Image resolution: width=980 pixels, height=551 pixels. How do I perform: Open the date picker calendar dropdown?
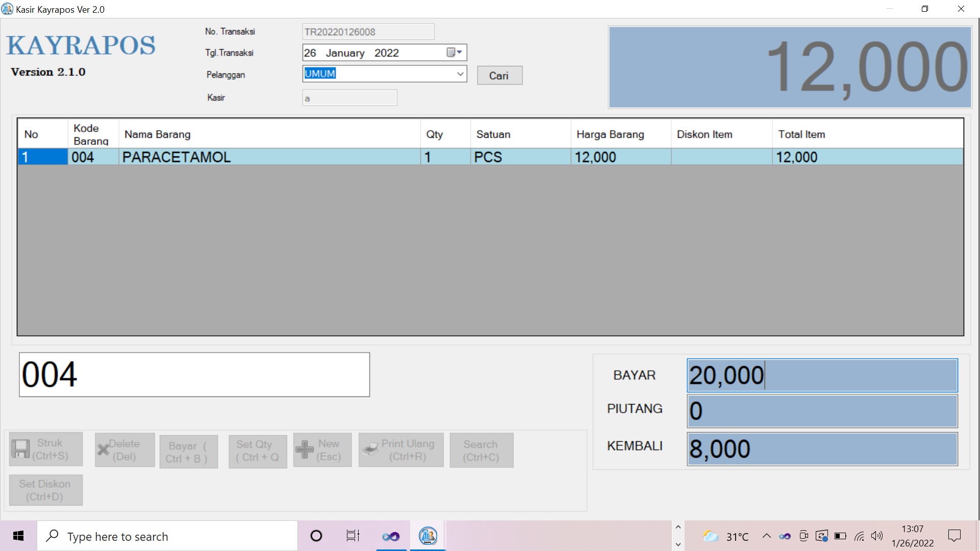click(454, 53)
